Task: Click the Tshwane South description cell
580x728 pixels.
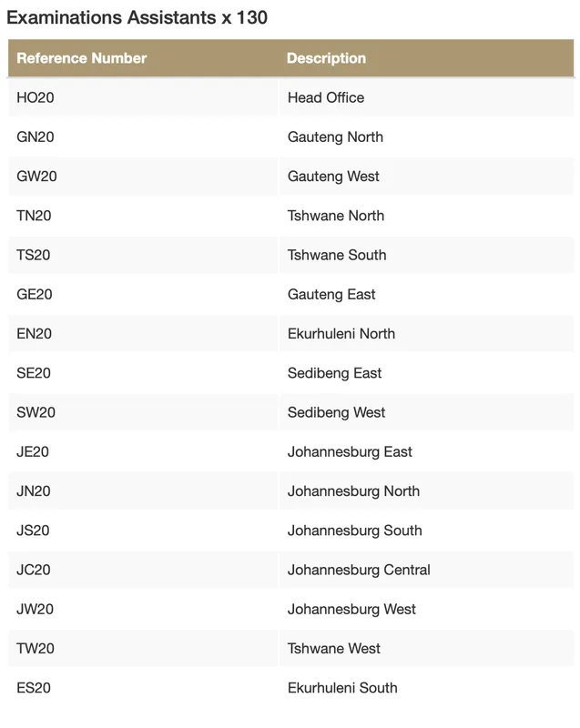Action: (337, 255)
